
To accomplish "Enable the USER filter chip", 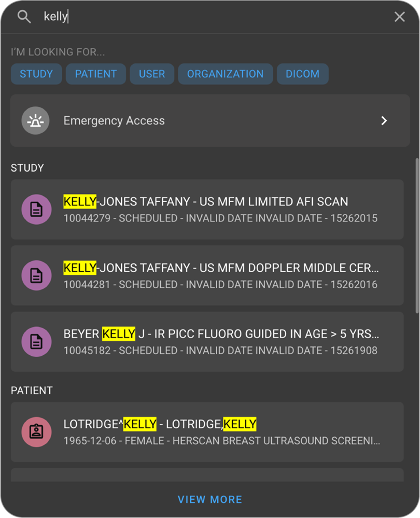I will [152, 74].
